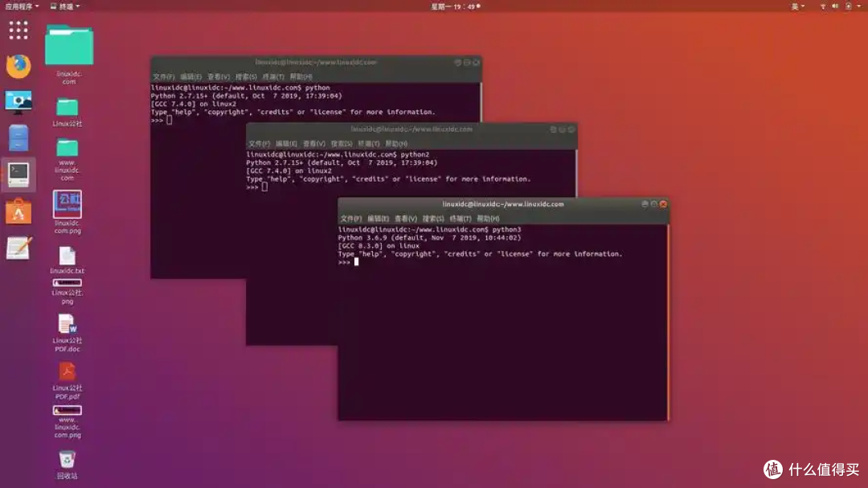Click the "Python 3.6.9" version line
Screen dimensions: 868x488
429,238
